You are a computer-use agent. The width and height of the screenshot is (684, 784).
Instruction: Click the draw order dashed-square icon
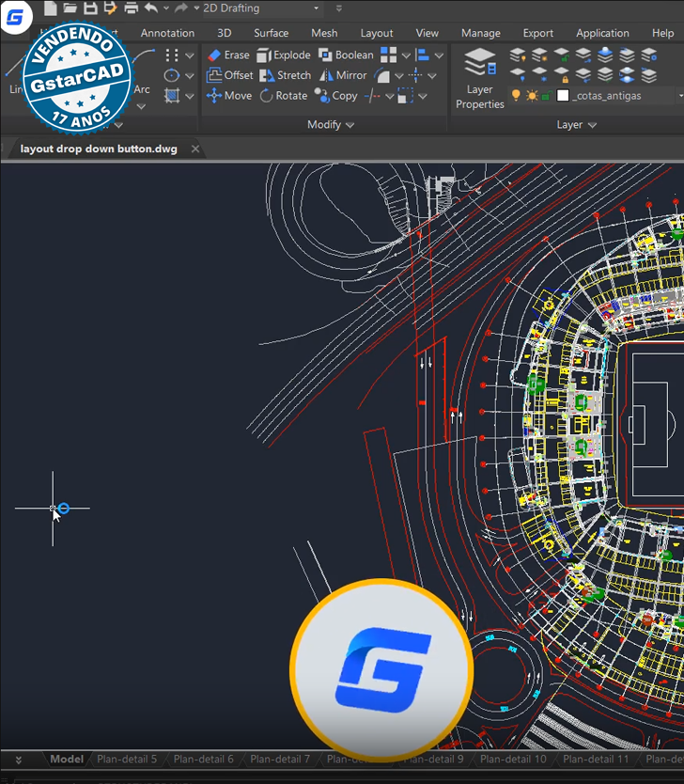405,96
